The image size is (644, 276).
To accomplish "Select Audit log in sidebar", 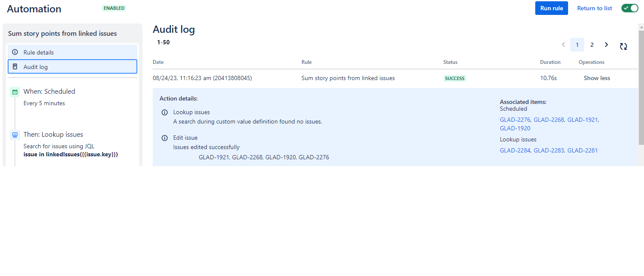I will (x=73, y=67).
